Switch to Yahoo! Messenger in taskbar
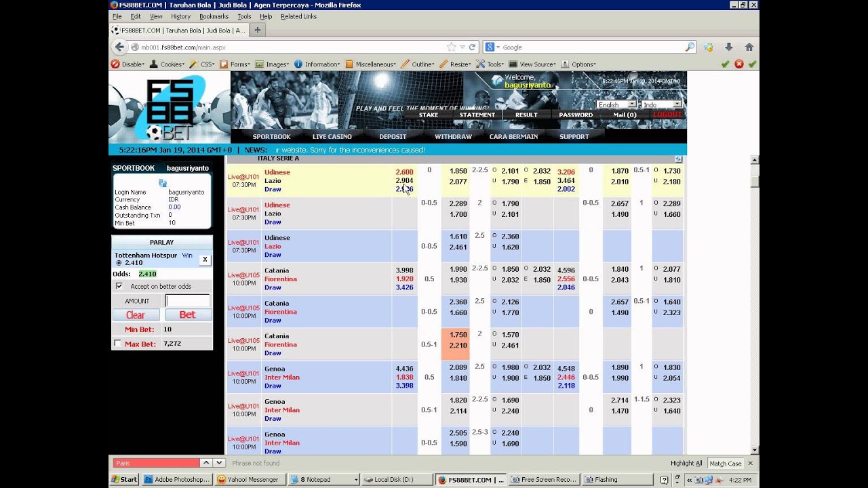The width and height of the screenshot is (868, 488). tap(248, 479)
